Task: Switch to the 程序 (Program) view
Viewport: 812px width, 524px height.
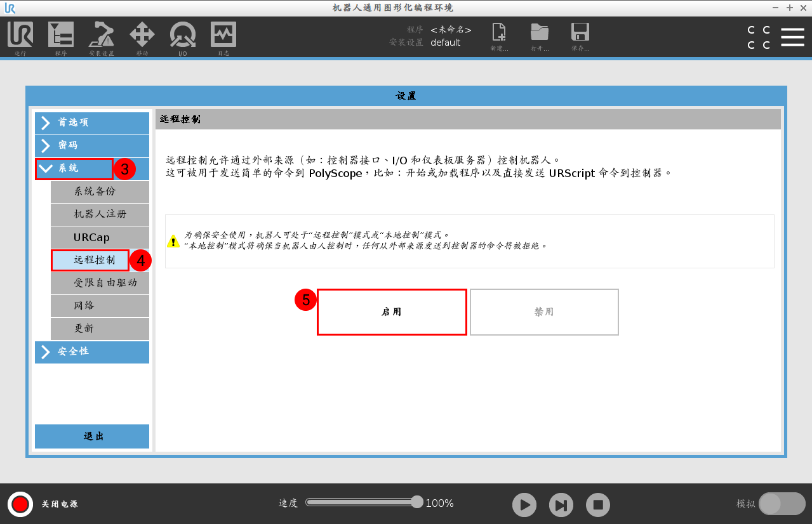Action: (x=61, y=38)
